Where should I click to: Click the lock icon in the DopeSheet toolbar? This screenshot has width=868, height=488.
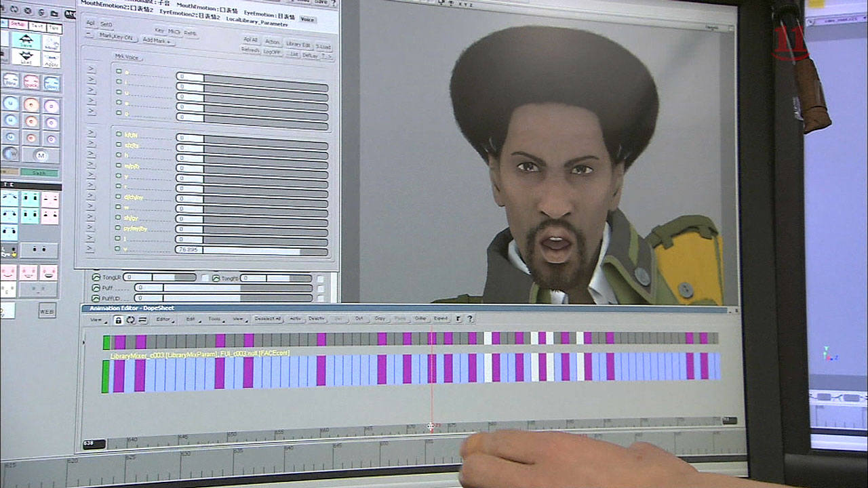118,320
